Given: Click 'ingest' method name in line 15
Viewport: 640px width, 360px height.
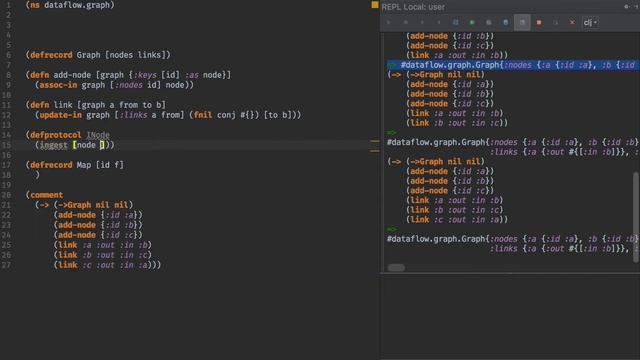Looking at the screenshot, I should [53, 145].
